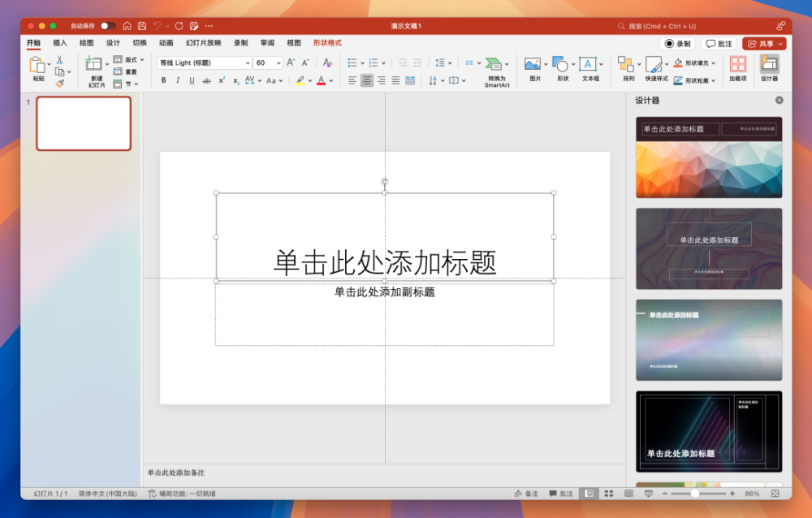Insert a shape (形状) icon

[x=559, y=64]
